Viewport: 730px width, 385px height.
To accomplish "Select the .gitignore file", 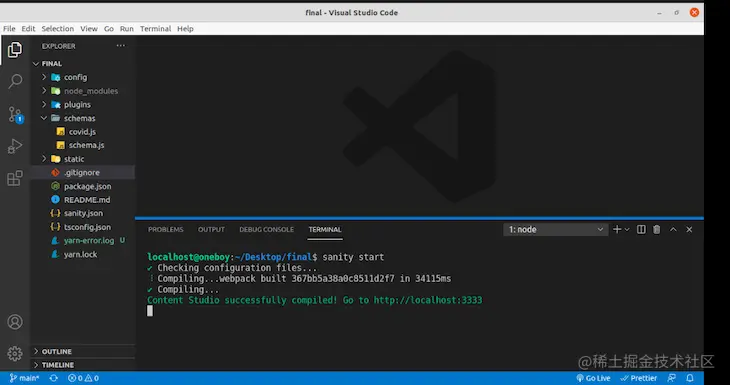I will [x=83, y=172].
